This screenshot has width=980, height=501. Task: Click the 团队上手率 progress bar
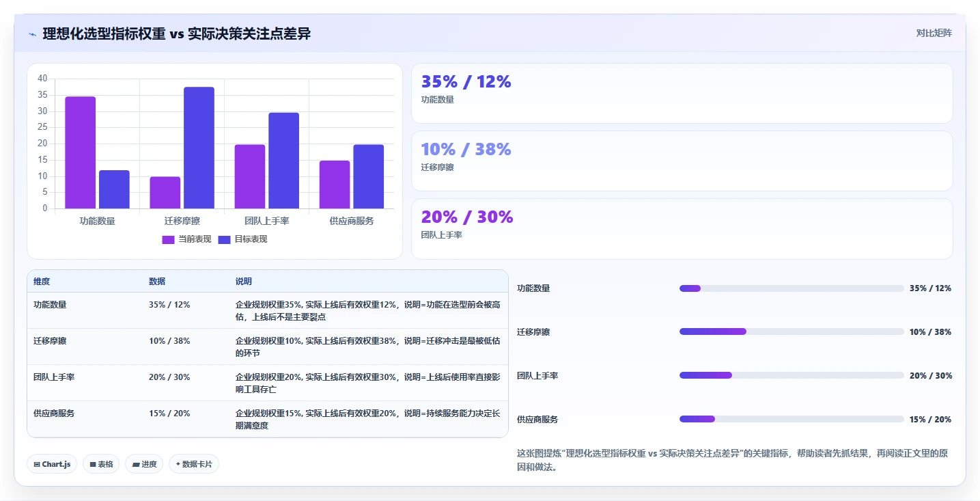coord(792,375)
